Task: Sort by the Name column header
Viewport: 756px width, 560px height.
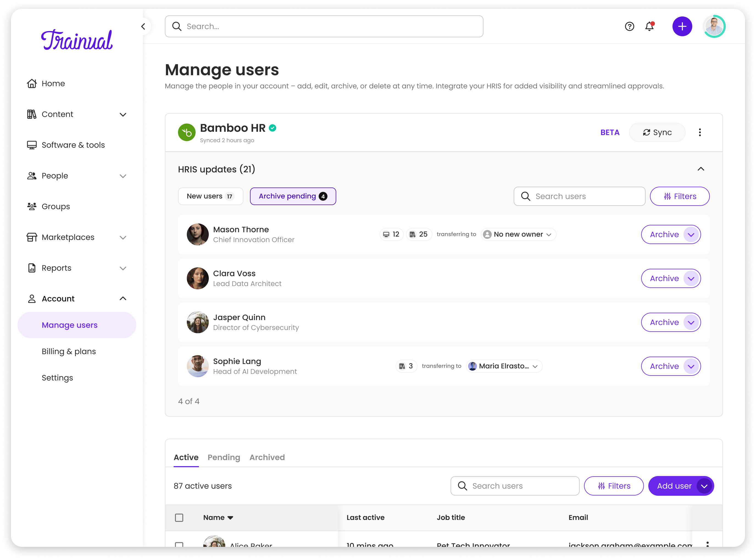Action: point(218,517)
